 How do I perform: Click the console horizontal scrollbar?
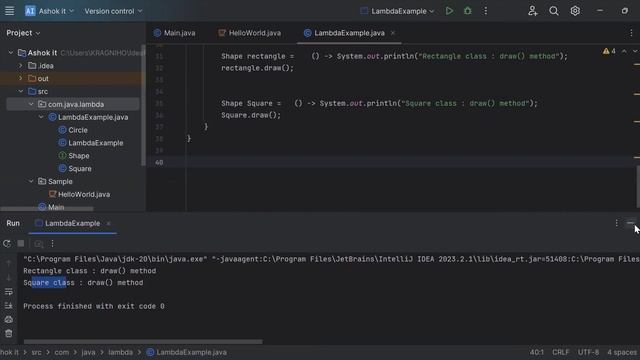pos(143,342)
